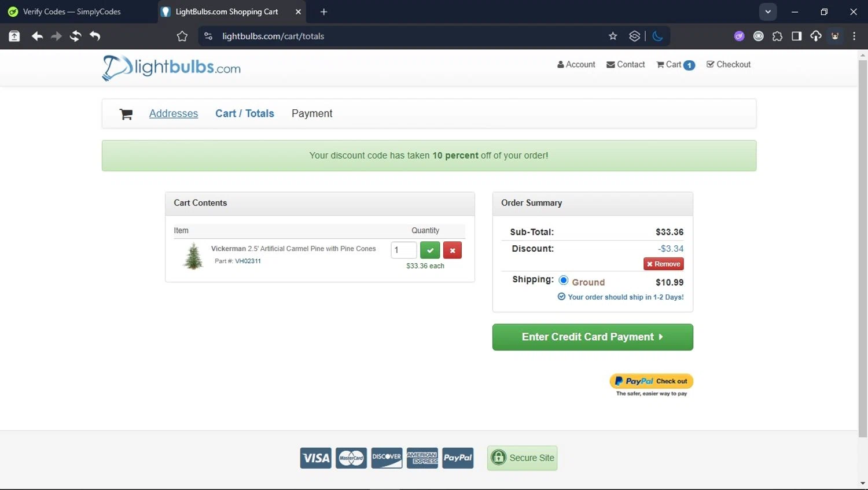This screenshot has width=868, height=490.
Task: Click the American Express logo
Action: (x=422, y=458)
